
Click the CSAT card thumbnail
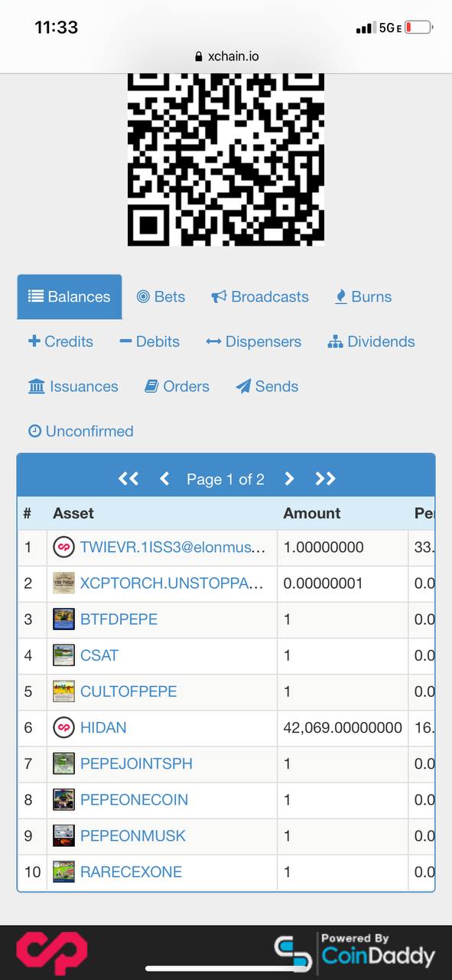(63, 655)
